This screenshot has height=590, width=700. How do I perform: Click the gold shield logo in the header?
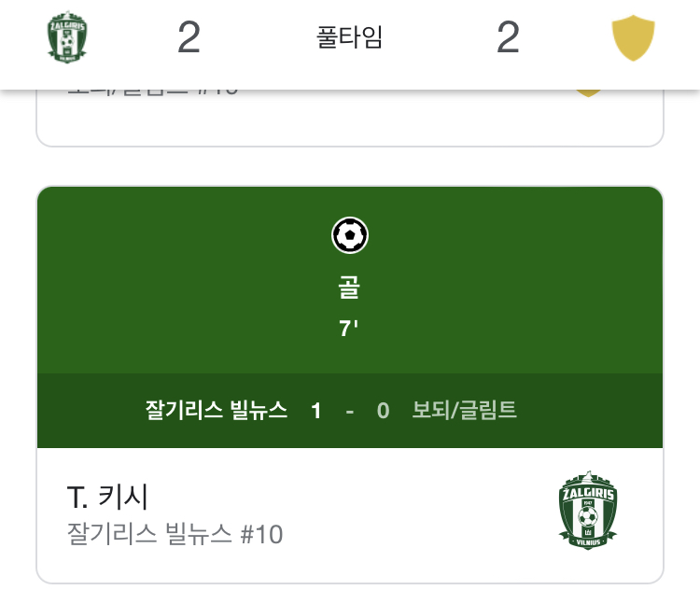click(633, 37)
